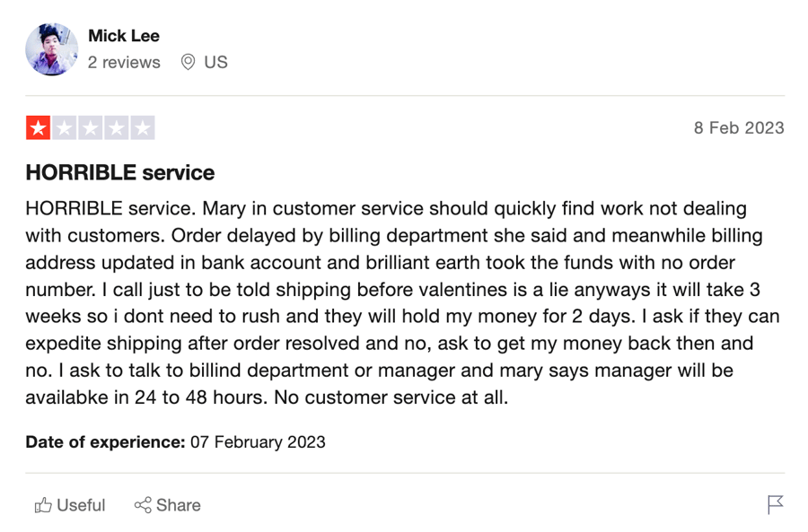The image size is (808, 532).
Task: Mark the review as Useful
Action: [x=70, y=505]
